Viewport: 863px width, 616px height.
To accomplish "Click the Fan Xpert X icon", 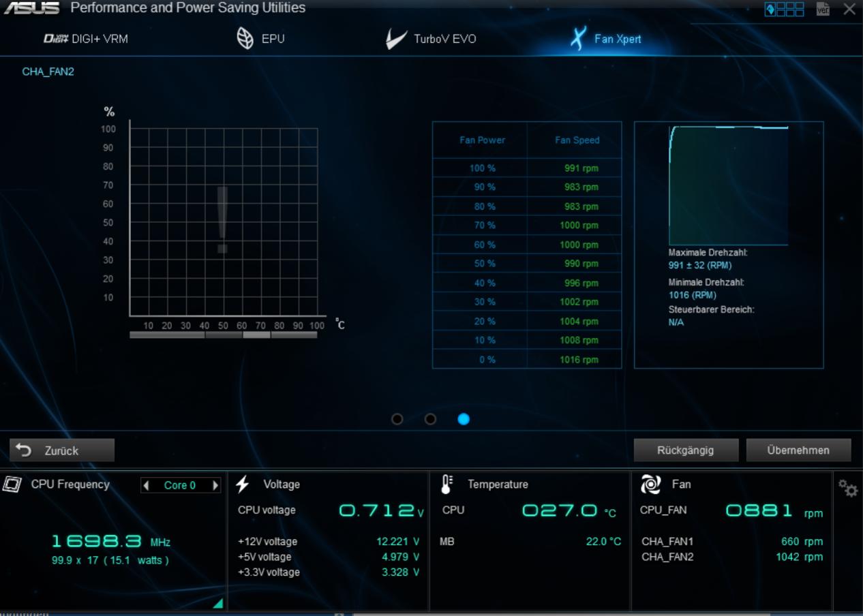I will [x=578, y=38].
